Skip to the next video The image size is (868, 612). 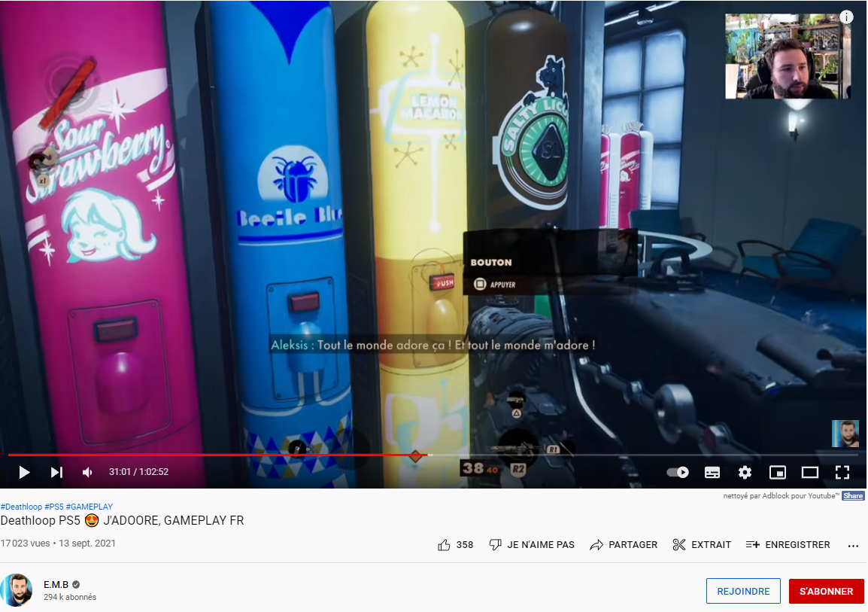coord(56,472)
